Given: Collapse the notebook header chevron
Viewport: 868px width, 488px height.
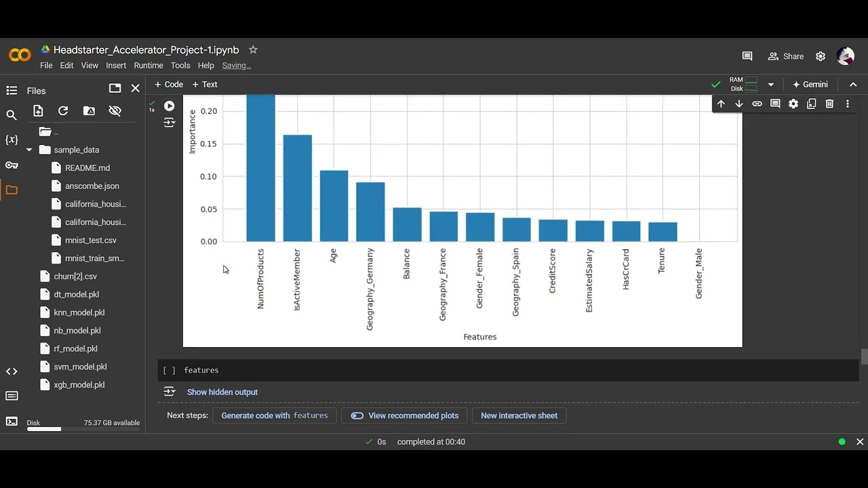Looking at the screenshot, I should click(853, 85).
